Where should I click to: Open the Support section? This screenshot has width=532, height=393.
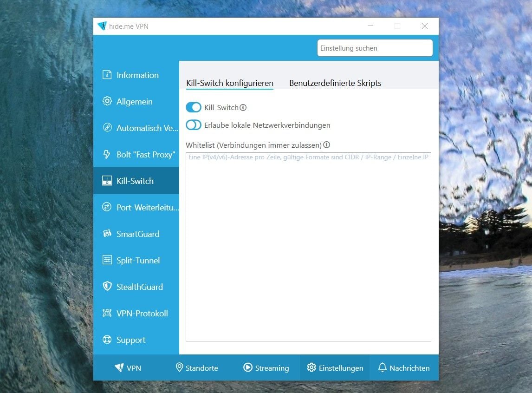136,340
